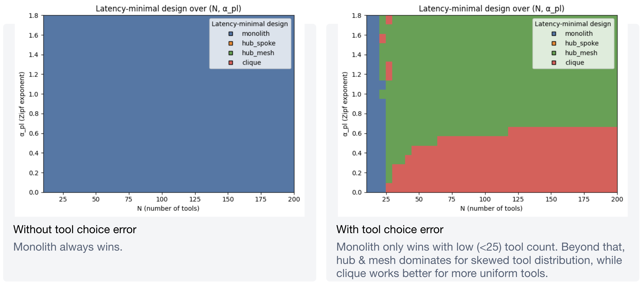This screenshot has height=286, width=644.
Task: Click the large red clique region in right chart
Action: click(517, 163)
